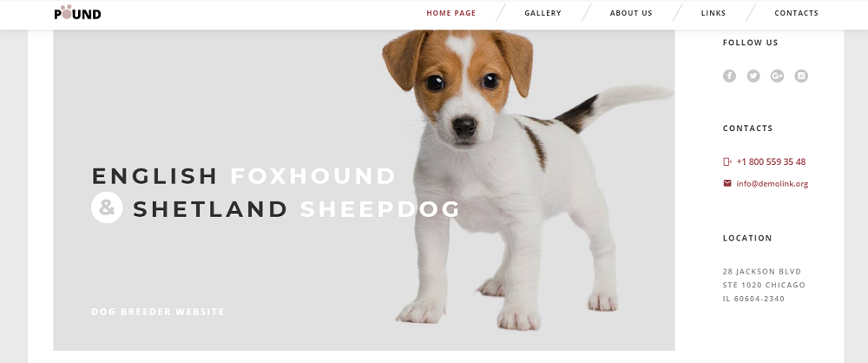This screenshot has height=363, width=868.
Task: Click the Shetland Sheepdog headline text
Action: (x=296, y=209)
